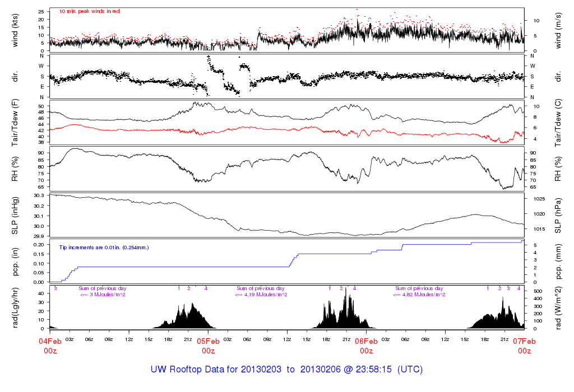
Task: Click the "0.05" precipitation axis value
Action: (39, 273)
